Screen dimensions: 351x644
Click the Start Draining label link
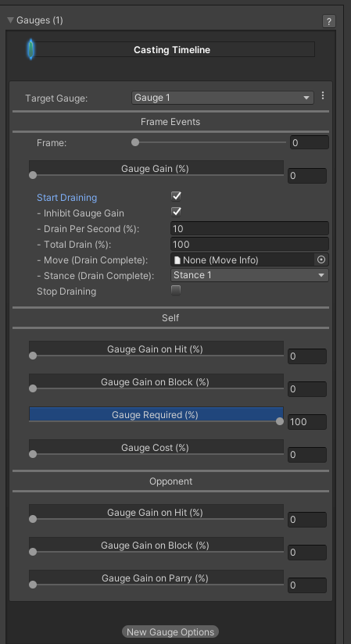click(67, 198)
